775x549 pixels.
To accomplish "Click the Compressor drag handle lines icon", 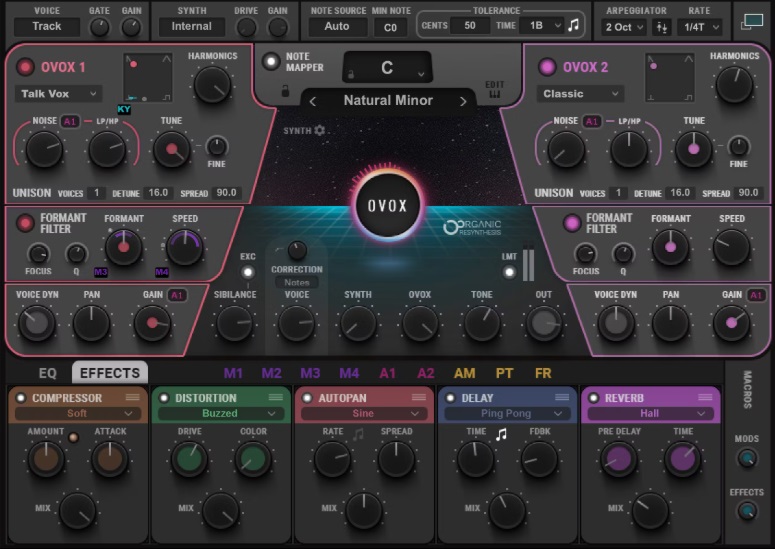I will (132, 397).
